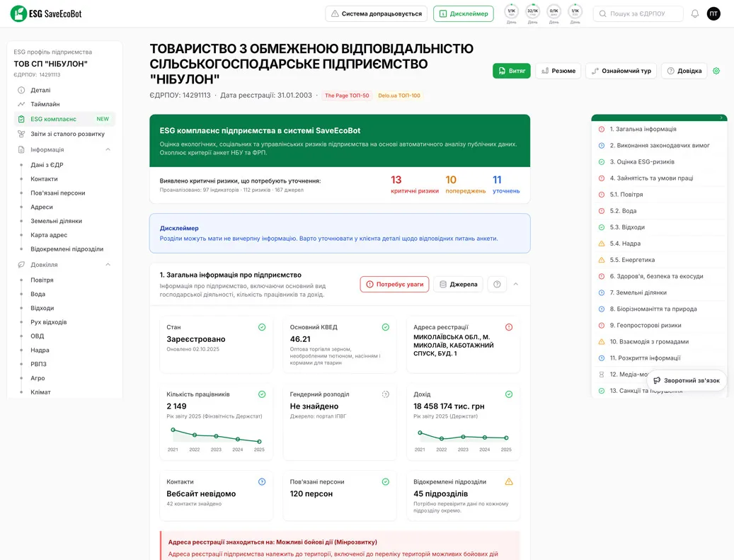Click 2021 point on Дохід chart
734x560 pixels.
click(420, 433)
